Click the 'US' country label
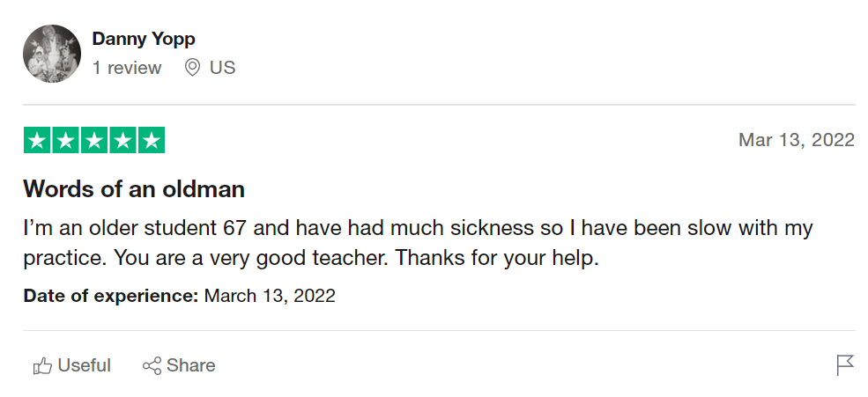868x397 pixels. tap(222, 68)
